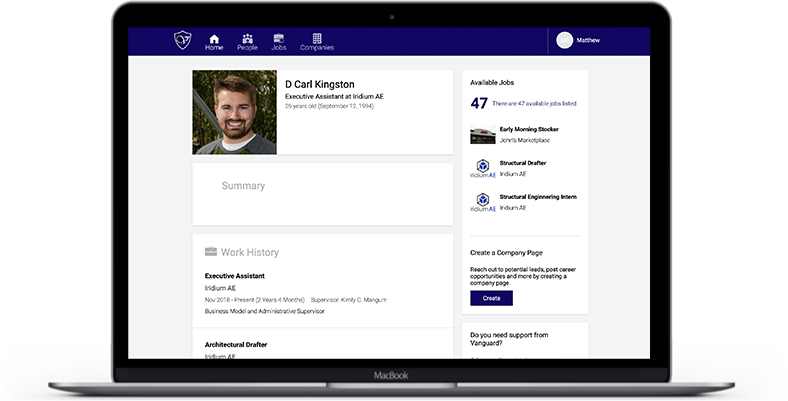Click Business Model and Administrative Supervisor text

point(264,312)
